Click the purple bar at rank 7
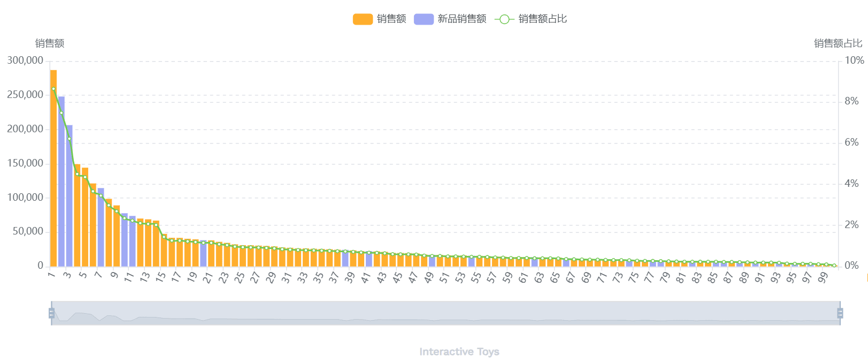The height and width of the screenshot is (363, 868). 101,228
